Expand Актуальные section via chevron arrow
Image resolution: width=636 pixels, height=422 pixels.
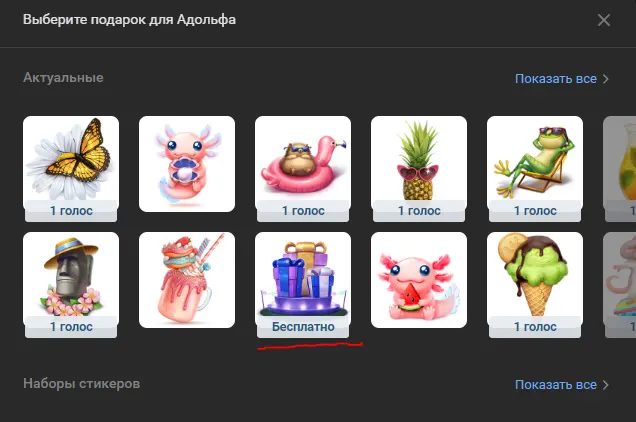coord(606,79)
